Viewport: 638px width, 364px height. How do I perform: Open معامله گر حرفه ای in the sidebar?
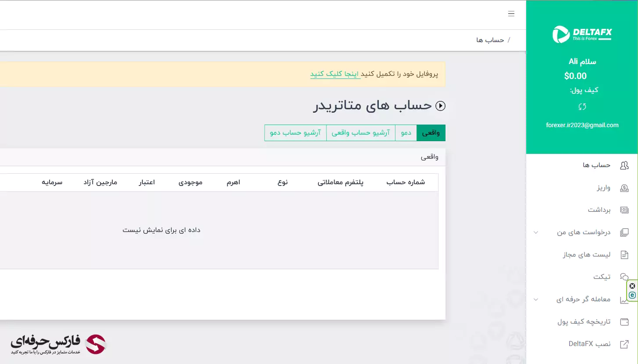click(x=582, y=300)
